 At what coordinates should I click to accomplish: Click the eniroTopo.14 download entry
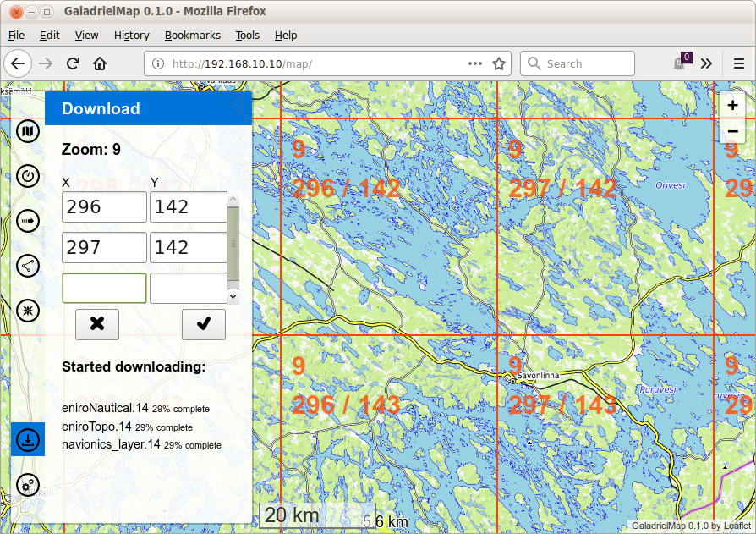click(x=128, y=427)
